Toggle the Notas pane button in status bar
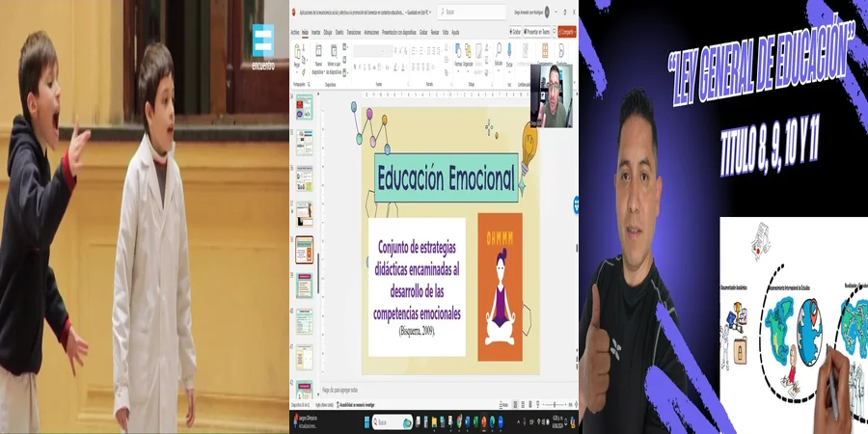The height and width of the screenshot is (434, 868). [x=503, y=405]
